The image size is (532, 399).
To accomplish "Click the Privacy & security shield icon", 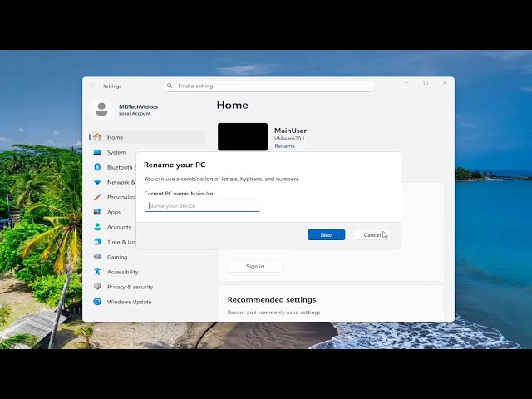I will click(x=97, y=287).
